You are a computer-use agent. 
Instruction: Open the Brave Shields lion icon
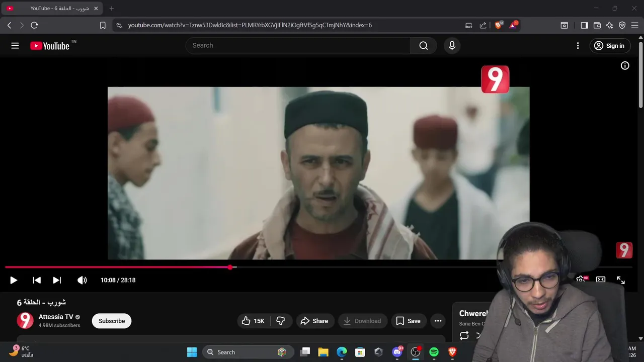pyautogui.click(x=499, y=25)
